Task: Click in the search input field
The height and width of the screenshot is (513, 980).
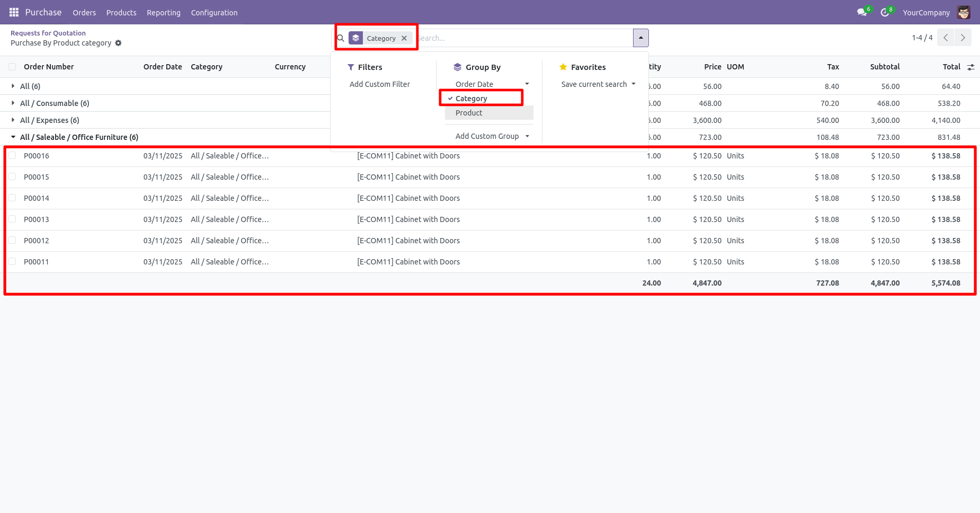Action: click(524, 38)
